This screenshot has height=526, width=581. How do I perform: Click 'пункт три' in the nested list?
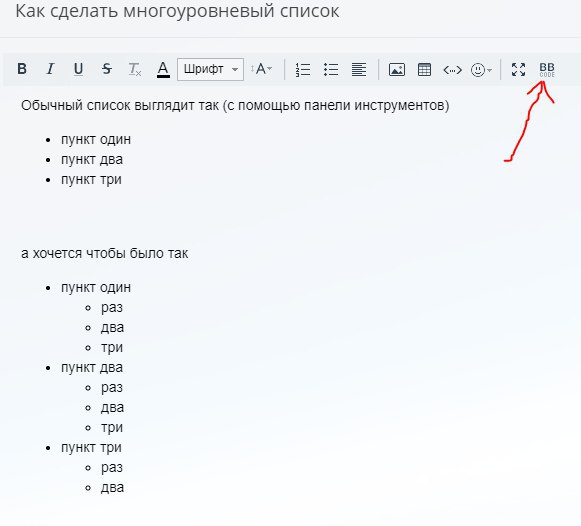tap(92, 447)
